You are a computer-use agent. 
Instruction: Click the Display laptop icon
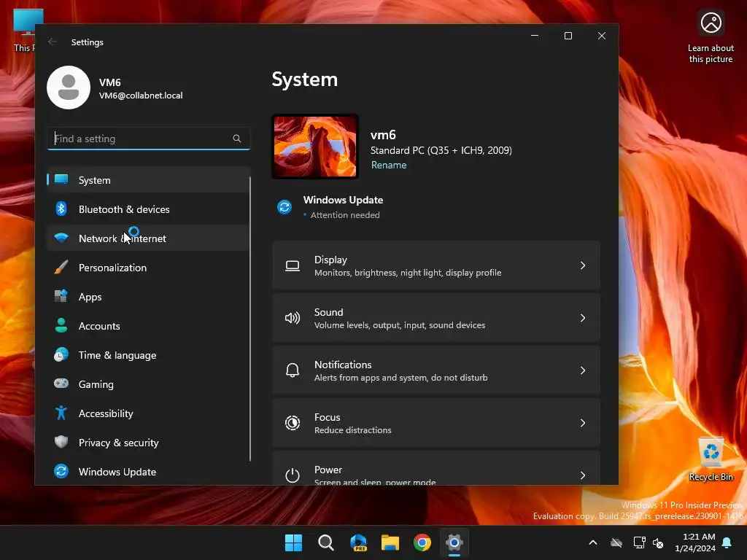point(293,265)
